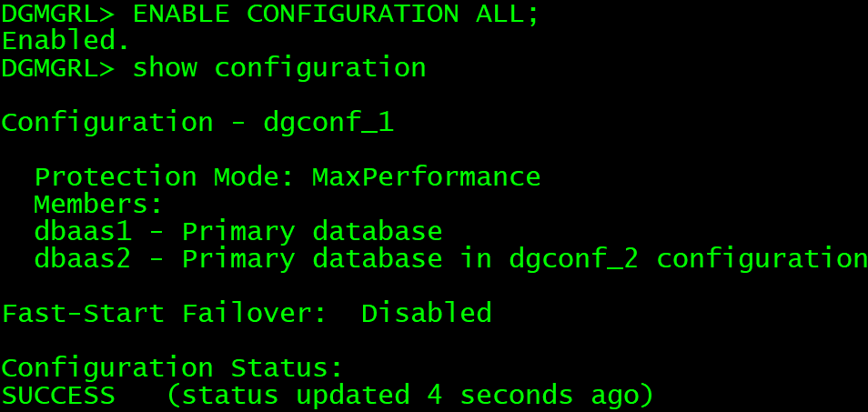
Task: Click the 'show configuration' command text
Action: pos(279,68)
